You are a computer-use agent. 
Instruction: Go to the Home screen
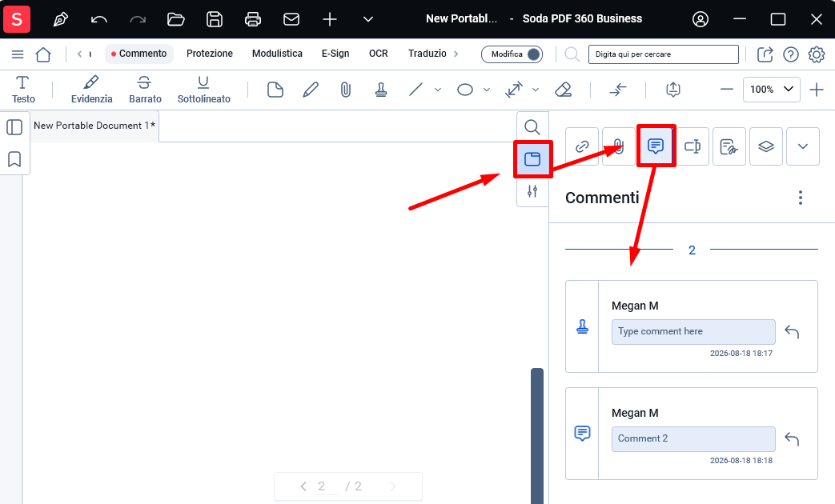[43, 54]
